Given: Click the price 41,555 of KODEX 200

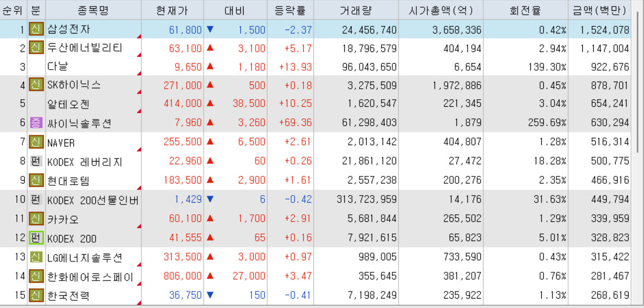Looking at the screenshot, I should 185,238.
